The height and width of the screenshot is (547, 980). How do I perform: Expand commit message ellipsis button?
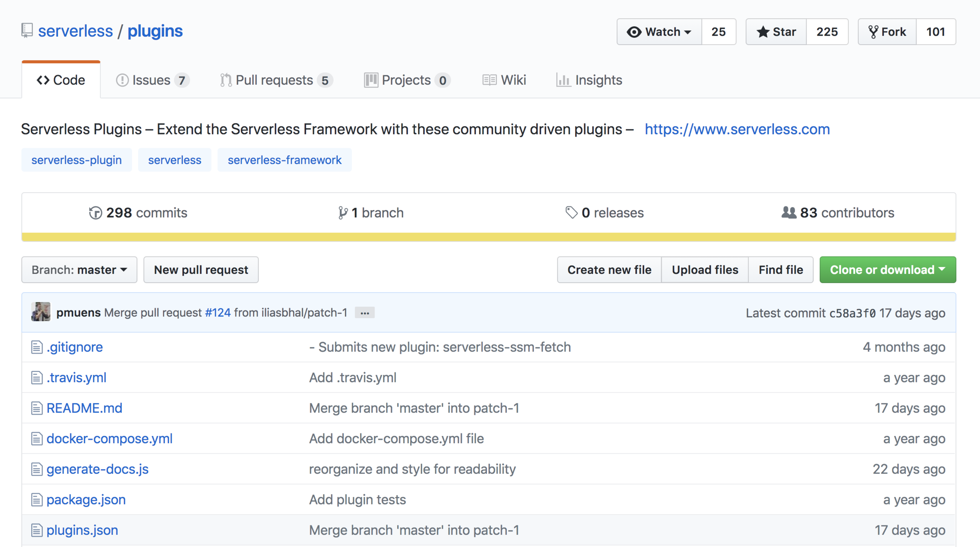(x=364, y=313)
